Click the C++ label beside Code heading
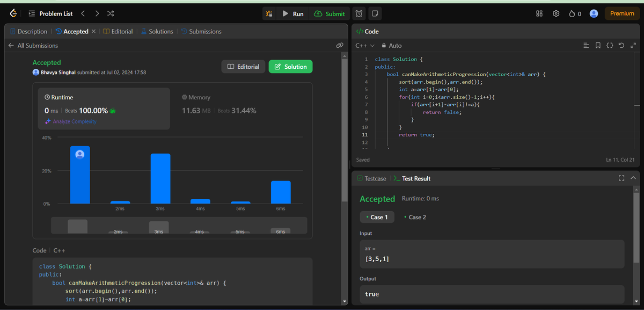The height and width of the screenshot is (310, 644). tap(59, 250)
